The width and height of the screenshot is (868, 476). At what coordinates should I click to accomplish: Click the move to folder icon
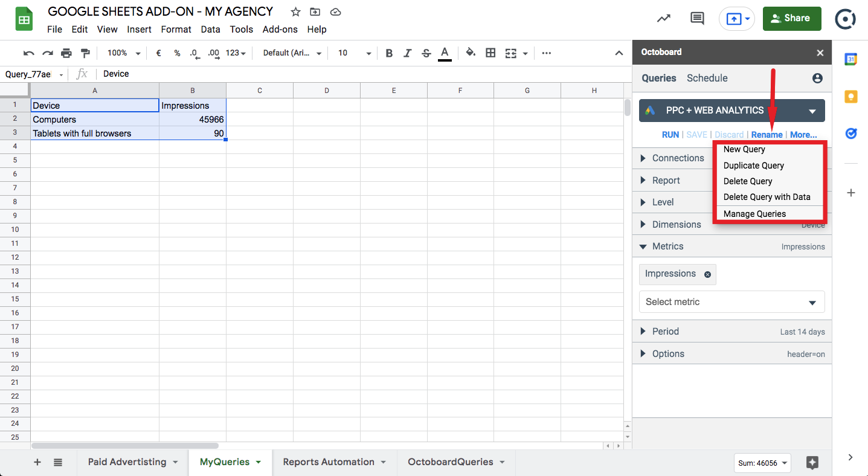point(315,12)
